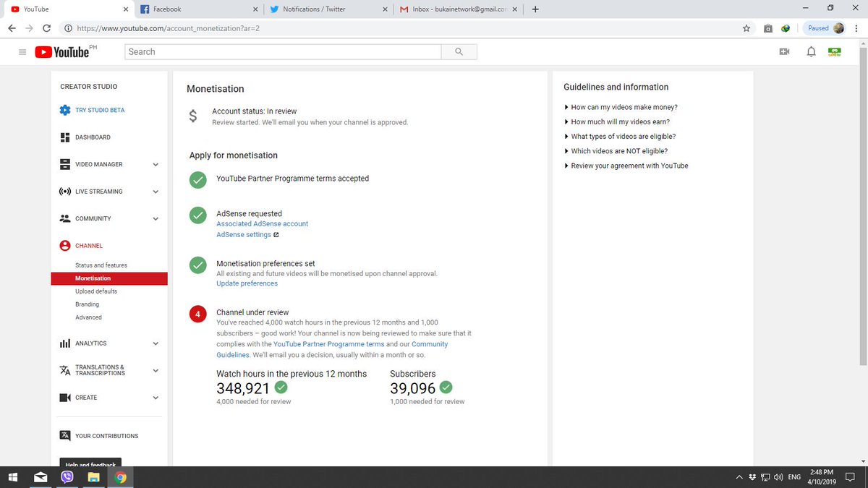The height and width of the screenshot is (488, 868).
Task: Click the dollar sign account status icon
Action: [192, 116]
